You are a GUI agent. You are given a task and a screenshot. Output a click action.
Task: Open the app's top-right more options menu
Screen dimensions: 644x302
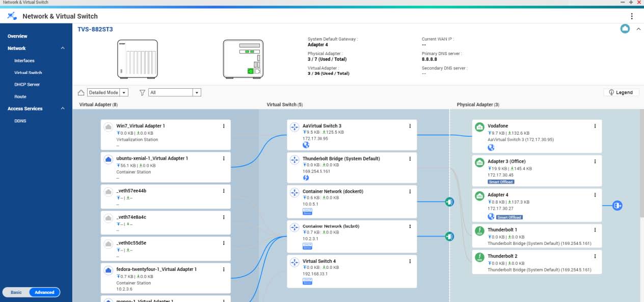pos(632,16)
